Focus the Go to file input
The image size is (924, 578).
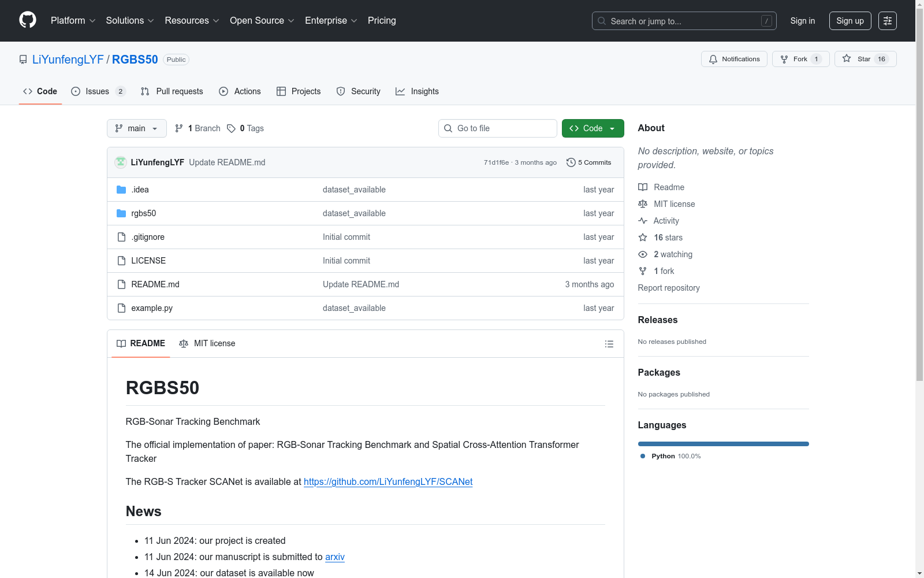tap(498, 128)
